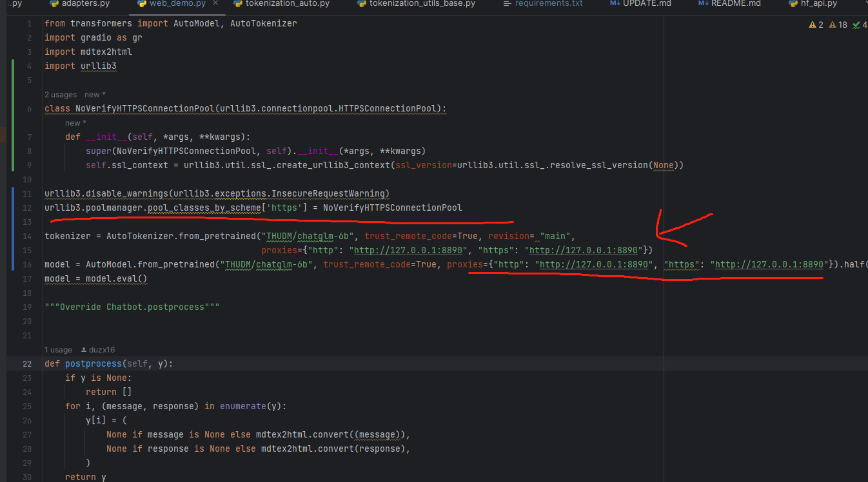
Task: Open the README.md tab
Action: pyautogui.click(x=735, y=4)
